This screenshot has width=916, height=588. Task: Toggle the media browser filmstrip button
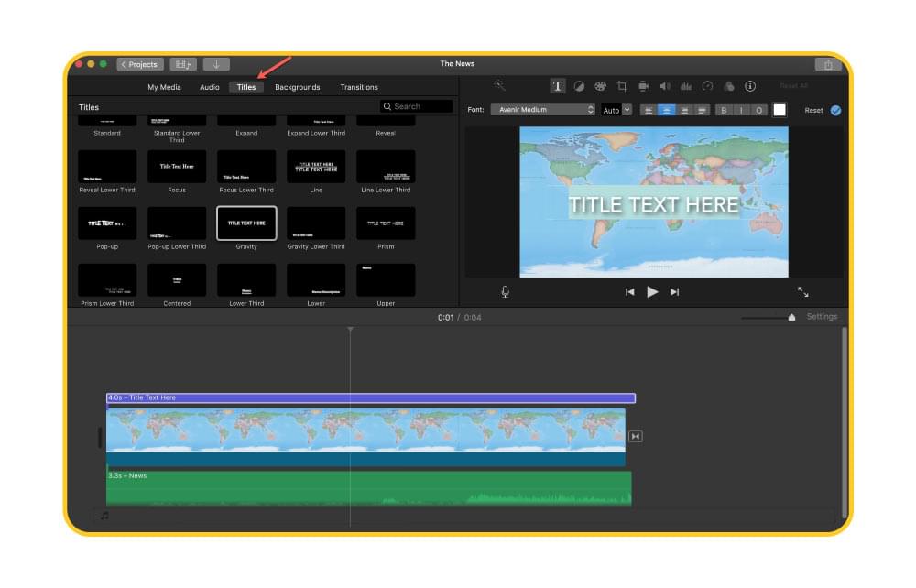[x=183, y=64]
